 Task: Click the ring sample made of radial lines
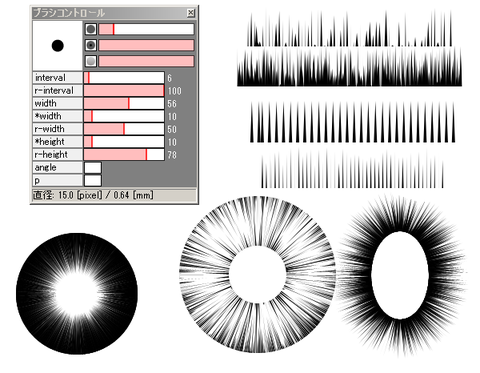pos(257,275)
